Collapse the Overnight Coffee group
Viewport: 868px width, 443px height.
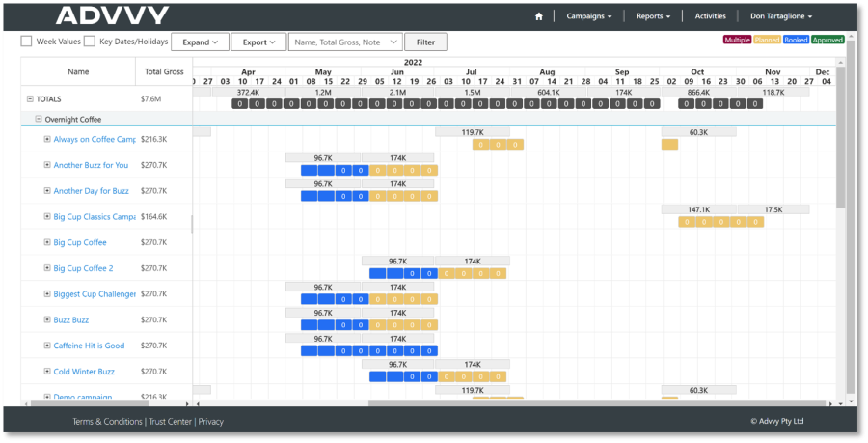tap(39, 120)
